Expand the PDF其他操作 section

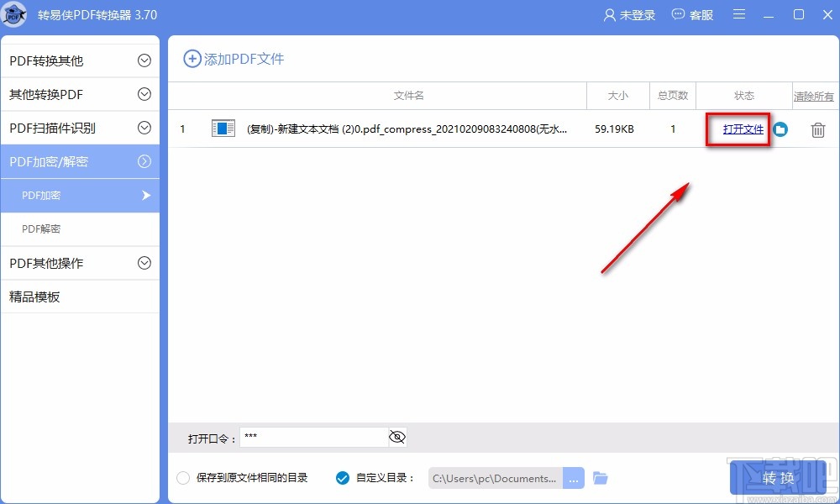pyautogui.click(x=80, y=263)
